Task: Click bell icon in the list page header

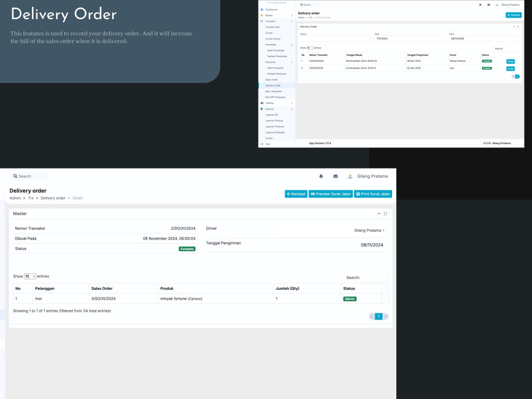Action: tap(480, 5)
